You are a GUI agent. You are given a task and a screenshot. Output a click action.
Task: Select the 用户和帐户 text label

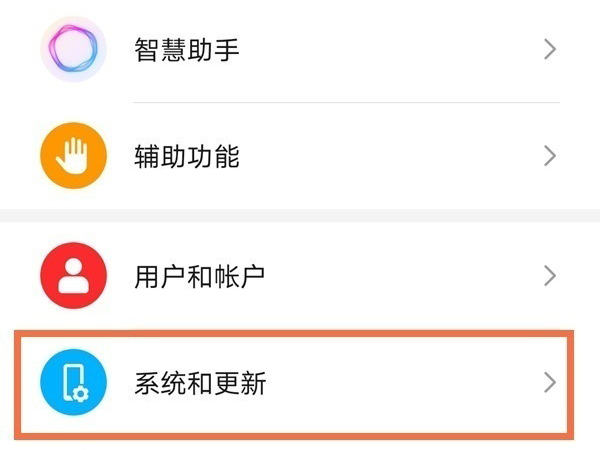click(200, 275)
